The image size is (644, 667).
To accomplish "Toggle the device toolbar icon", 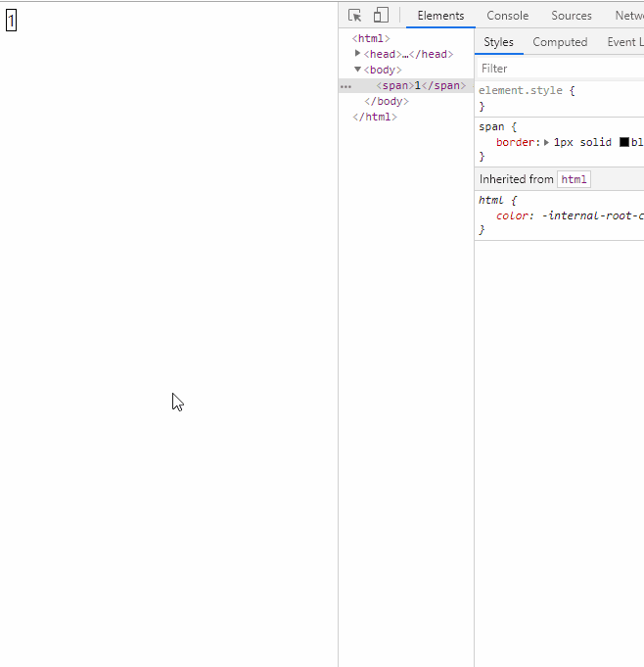I will click(x=381, y=16).
